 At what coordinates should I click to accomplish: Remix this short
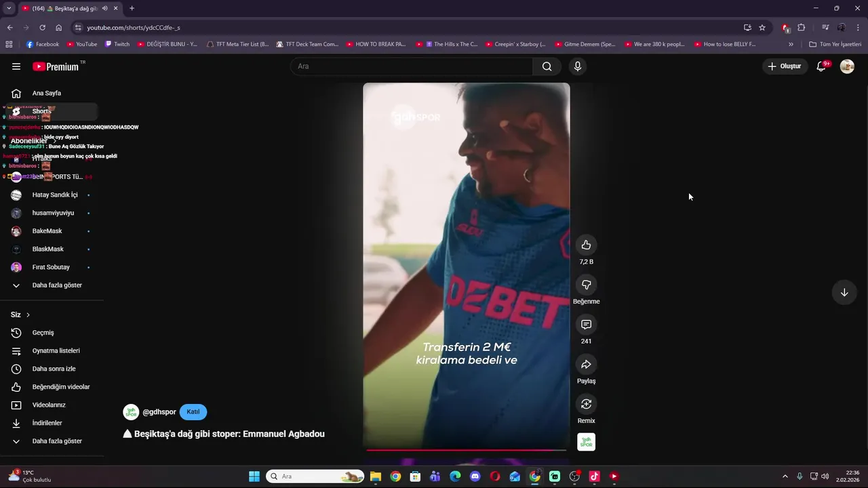tap(587, 404)
